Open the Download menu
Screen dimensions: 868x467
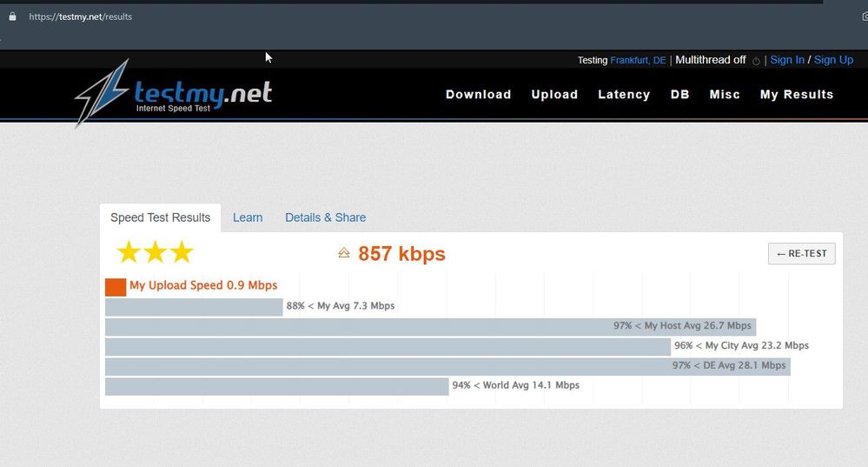[x=478, y=95]
